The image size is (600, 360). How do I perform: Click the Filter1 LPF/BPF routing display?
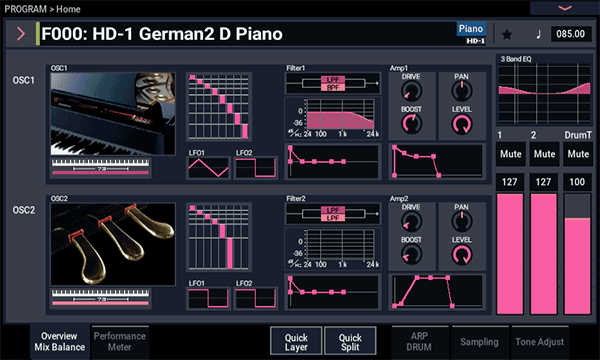point(333,83)
